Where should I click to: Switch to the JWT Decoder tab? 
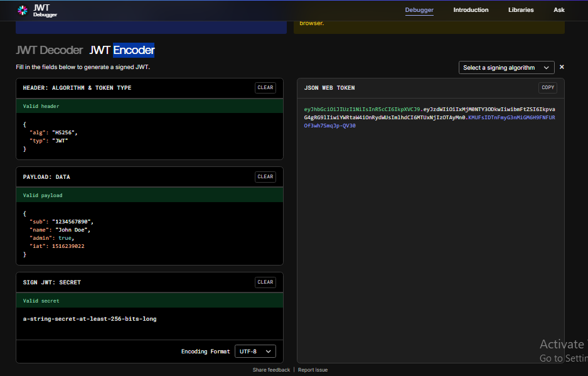49,50
